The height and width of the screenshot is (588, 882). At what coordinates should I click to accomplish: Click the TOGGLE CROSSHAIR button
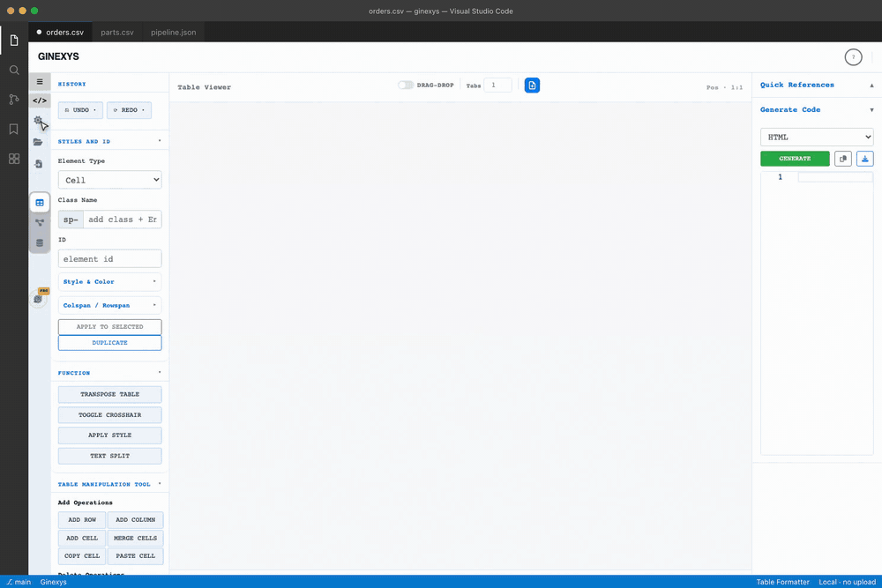(x=109, y=415)
